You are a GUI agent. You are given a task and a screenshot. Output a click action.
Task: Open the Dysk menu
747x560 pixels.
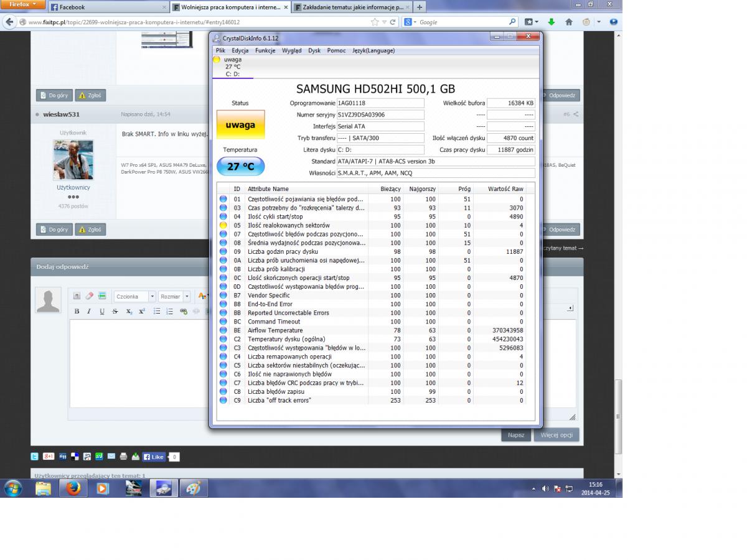314,50
